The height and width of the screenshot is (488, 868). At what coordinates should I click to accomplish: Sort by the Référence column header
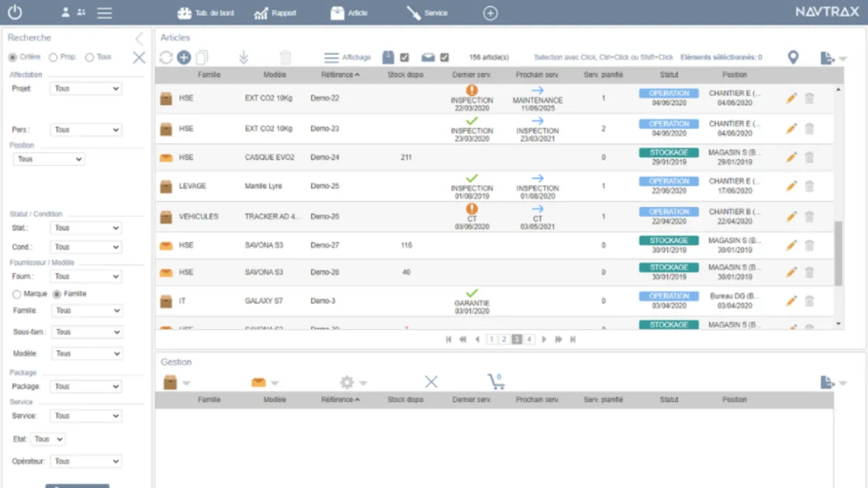[340, 75]
